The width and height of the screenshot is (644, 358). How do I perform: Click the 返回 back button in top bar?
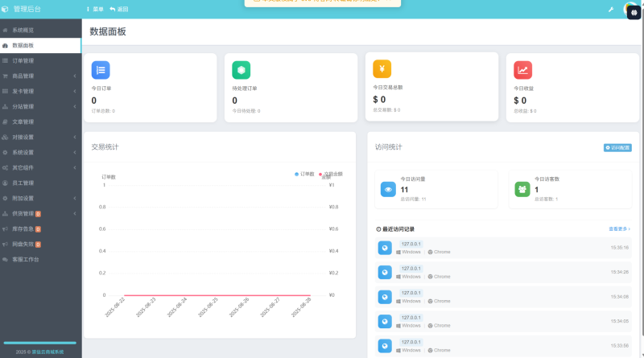pyautogui.click(x=118, y=10)
